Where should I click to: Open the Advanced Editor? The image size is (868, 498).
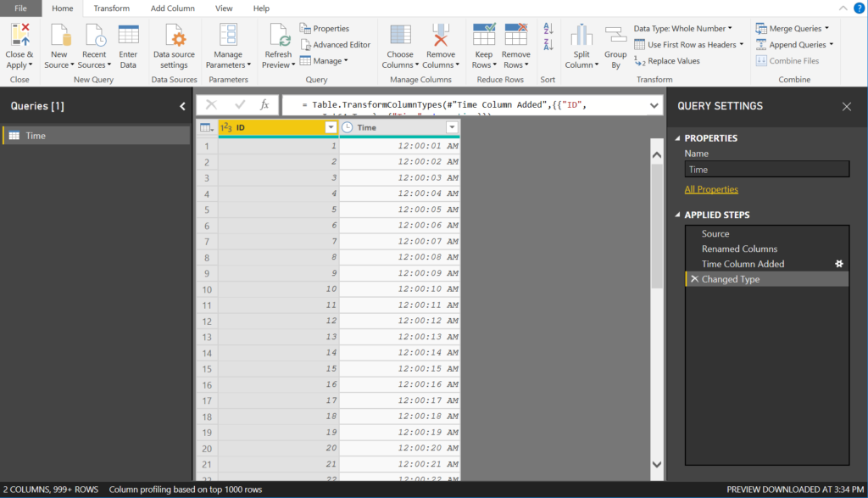[x=336, y=44]
